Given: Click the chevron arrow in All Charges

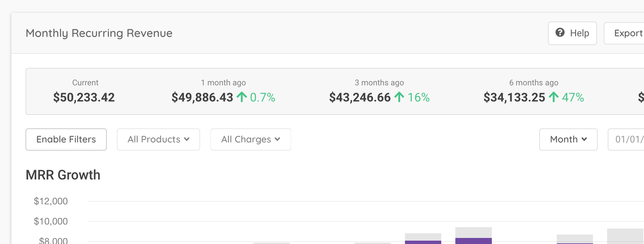Looking at the screenshot, I should (277, 139).
